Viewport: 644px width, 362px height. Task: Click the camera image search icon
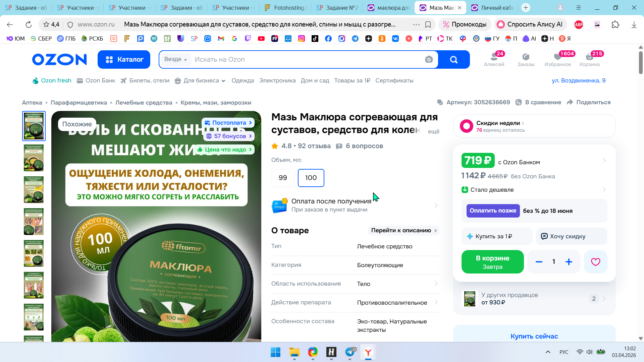coord(429,60)
